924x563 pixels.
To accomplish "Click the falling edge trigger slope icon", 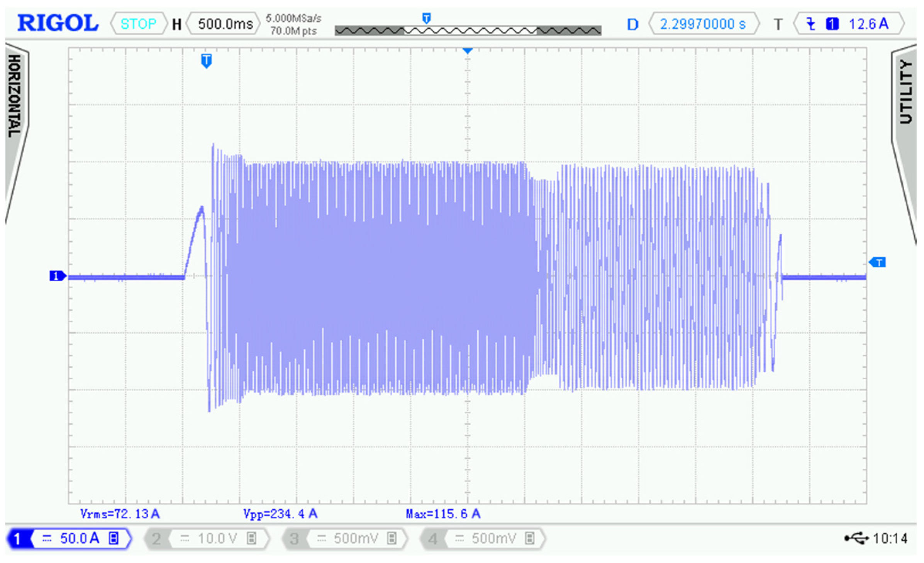I will 811,24.
